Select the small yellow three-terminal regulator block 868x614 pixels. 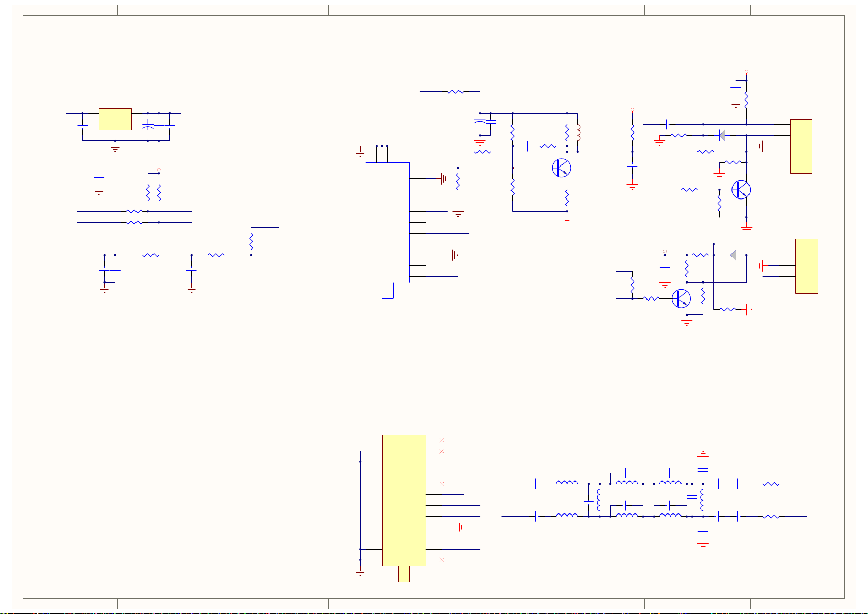(115, 119)
